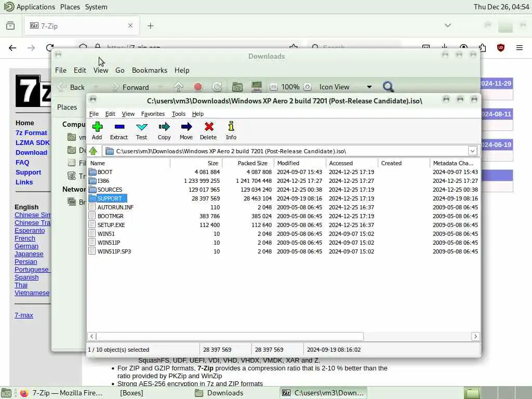
Task: Click the I386 folder icon
Action: click(92, 180)
